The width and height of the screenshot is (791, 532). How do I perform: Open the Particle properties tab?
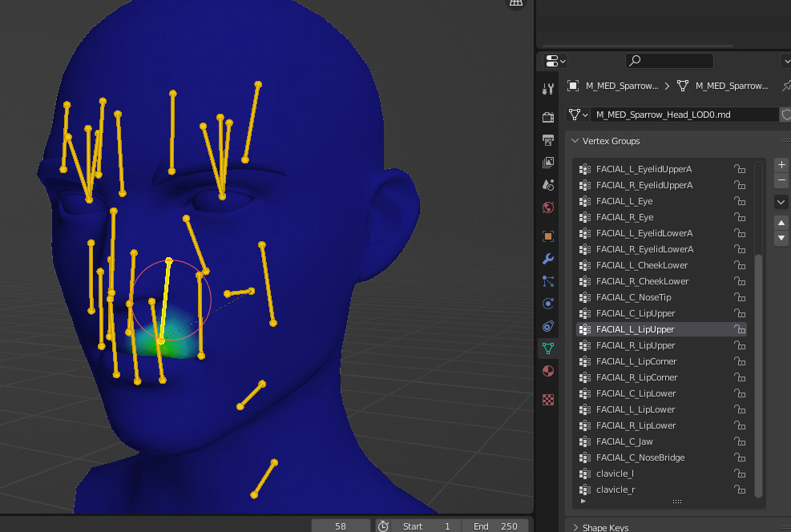click(x=548, y=281)
